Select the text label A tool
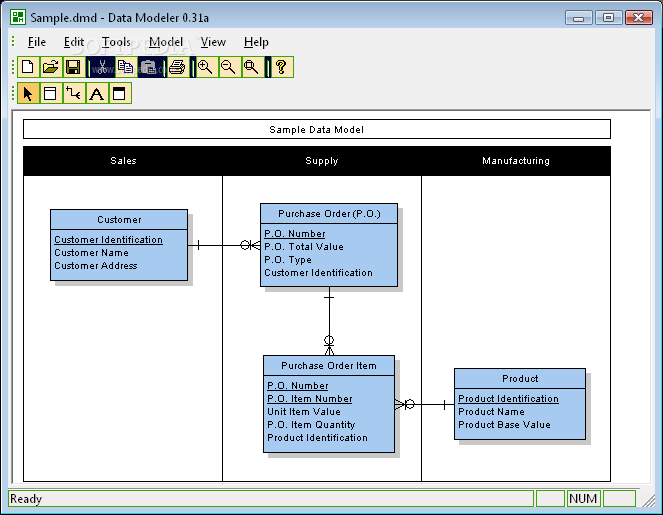 [97, 93]
